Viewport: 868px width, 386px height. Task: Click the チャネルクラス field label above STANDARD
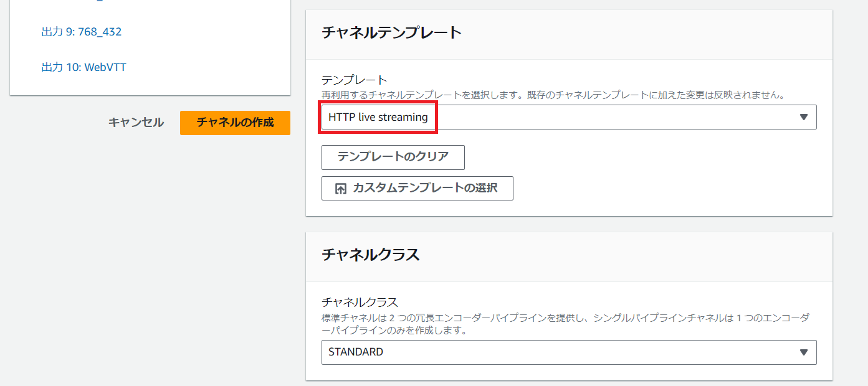click(360, 303)
